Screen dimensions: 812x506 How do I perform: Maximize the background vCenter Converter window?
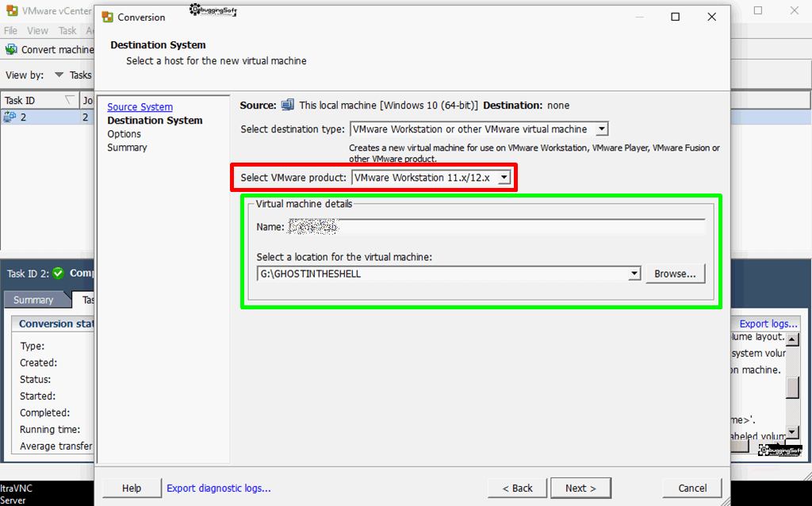point(758,10)
